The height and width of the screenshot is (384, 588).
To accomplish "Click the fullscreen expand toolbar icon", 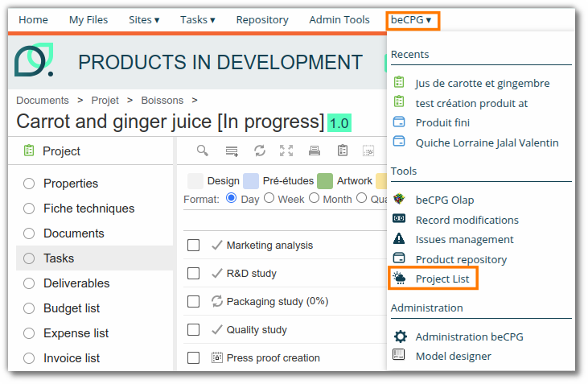I will coord(286,151).
